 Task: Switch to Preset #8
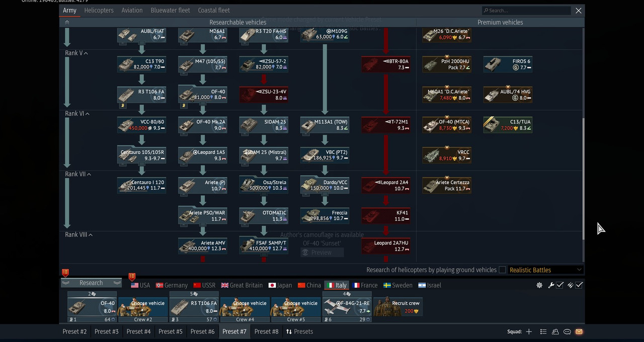266,331
